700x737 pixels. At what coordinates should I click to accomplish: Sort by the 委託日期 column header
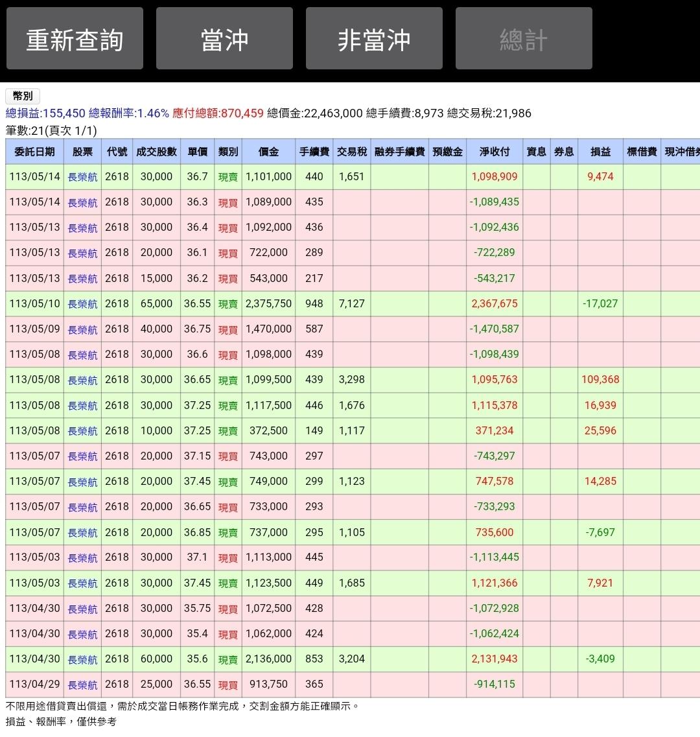[x=34, y=152]
